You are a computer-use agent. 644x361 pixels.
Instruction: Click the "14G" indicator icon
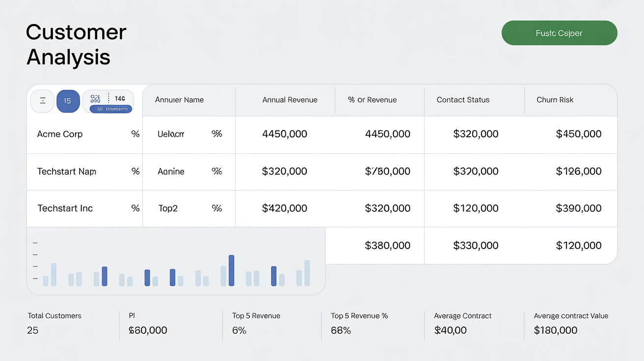coord(120,98)
